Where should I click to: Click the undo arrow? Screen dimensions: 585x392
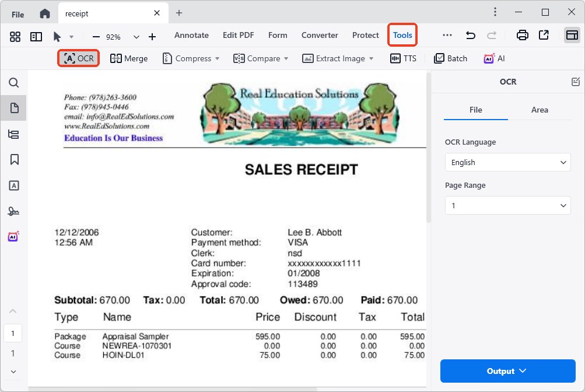click(470, 36)
